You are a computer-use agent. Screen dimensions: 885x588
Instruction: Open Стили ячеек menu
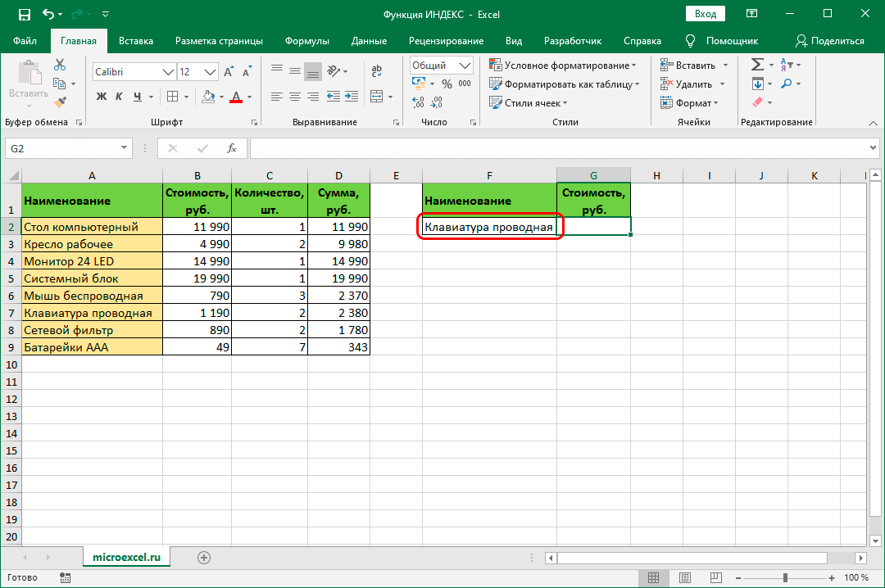[528, 102]
